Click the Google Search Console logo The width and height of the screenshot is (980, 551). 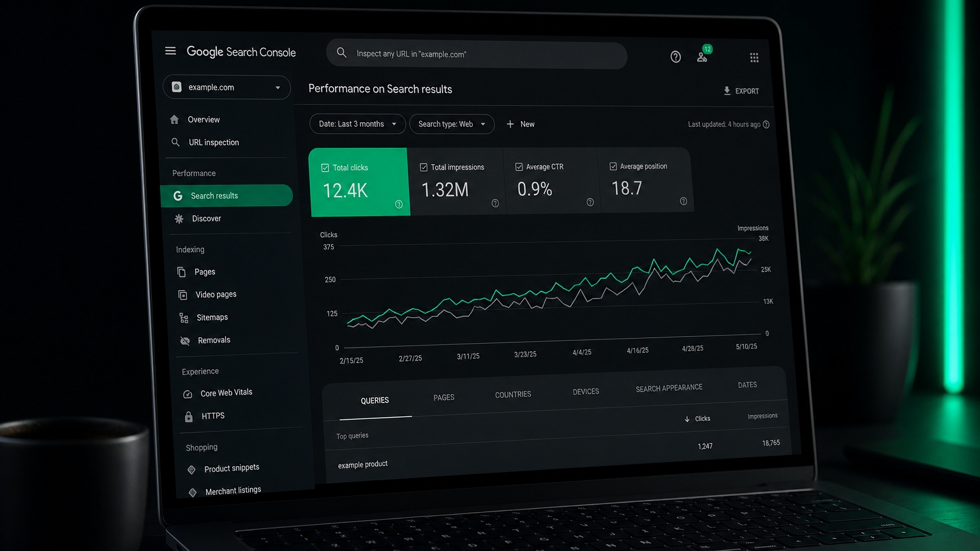[x=241, y=52]
